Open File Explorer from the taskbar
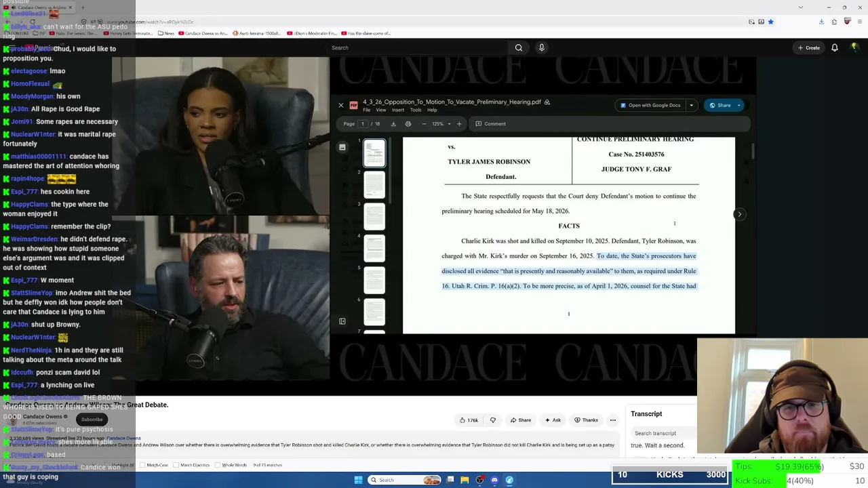Viewport: 868px width, 488px height. 465,480
